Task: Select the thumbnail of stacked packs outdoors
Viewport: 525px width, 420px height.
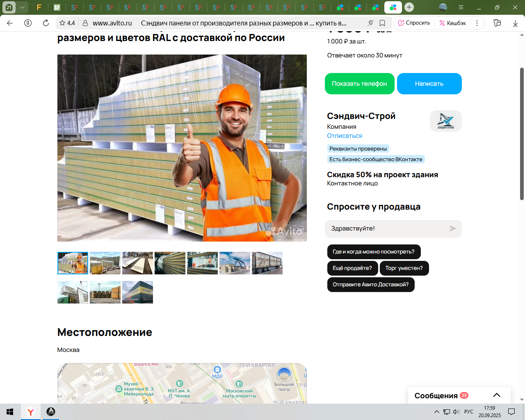Action: [x=105, y=292]
